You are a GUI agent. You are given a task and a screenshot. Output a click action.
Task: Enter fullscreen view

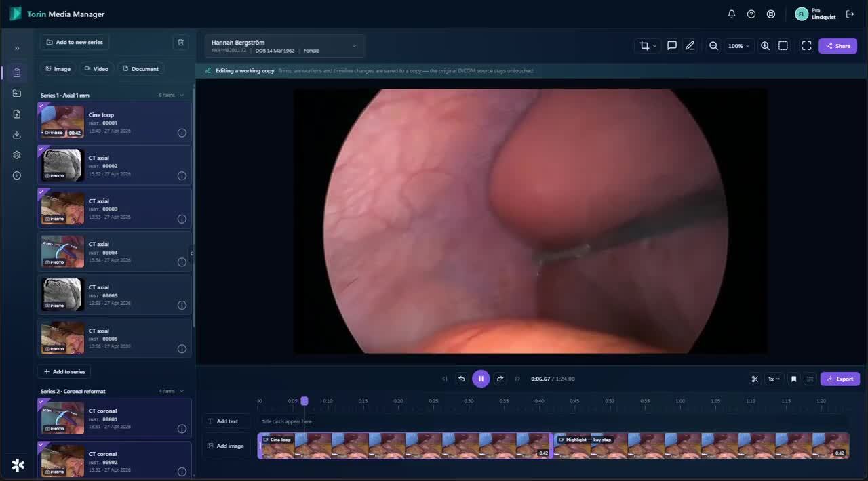(x=806, y=46)
